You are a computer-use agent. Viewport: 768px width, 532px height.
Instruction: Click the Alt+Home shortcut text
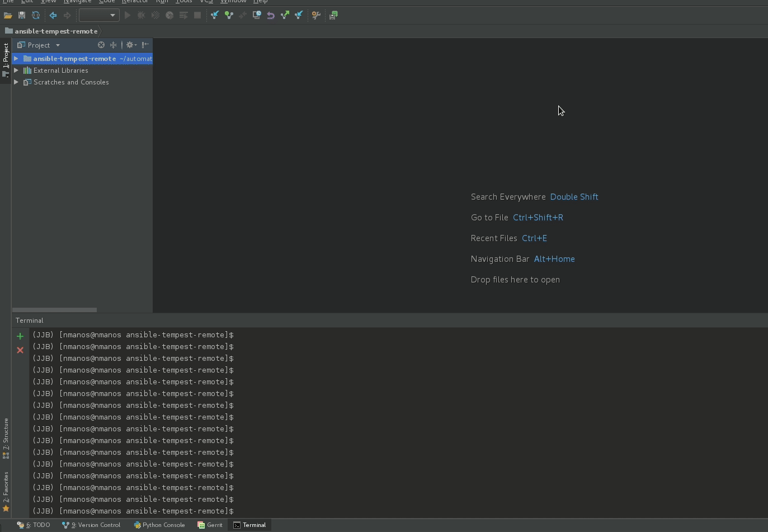(x=554, y=259)
